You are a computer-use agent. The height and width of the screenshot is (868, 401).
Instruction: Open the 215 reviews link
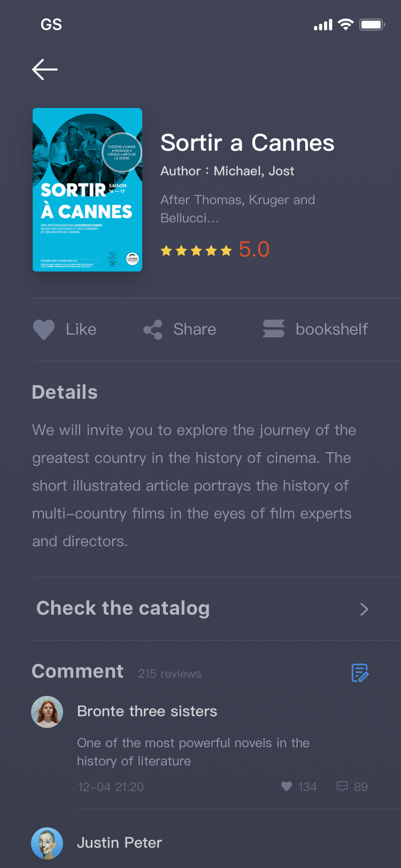point(169,674)
